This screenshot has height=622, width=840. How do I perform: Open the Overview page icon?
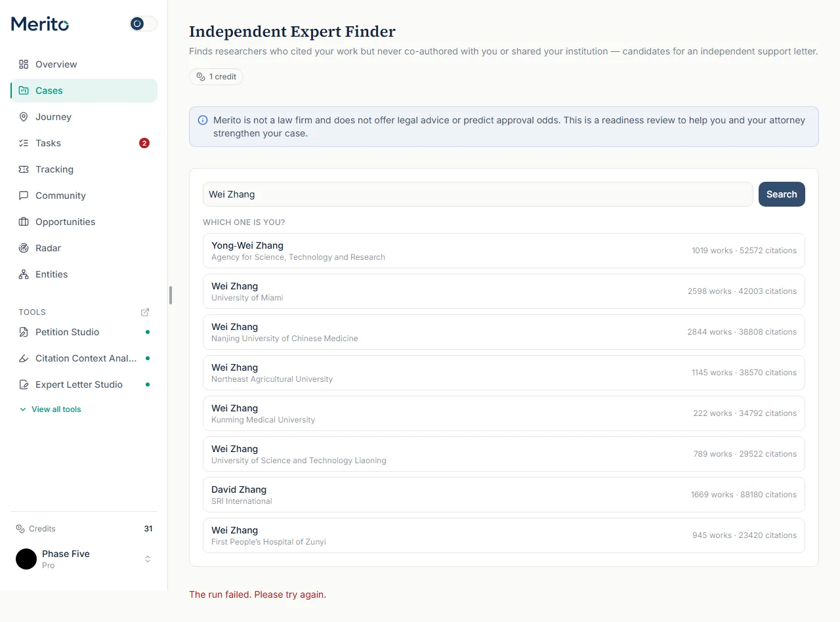tap(24, 64)
